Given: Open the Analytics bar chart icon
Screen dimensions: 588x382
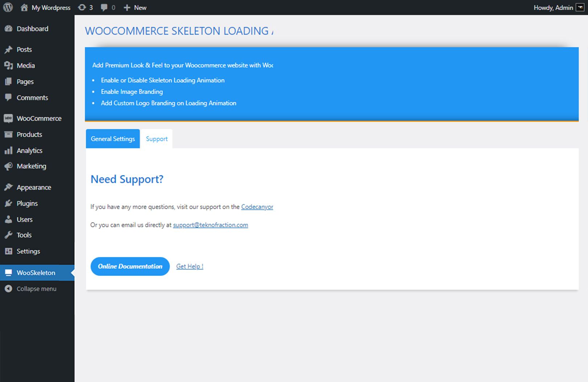Looking at the screenshot, I should 8,150.
